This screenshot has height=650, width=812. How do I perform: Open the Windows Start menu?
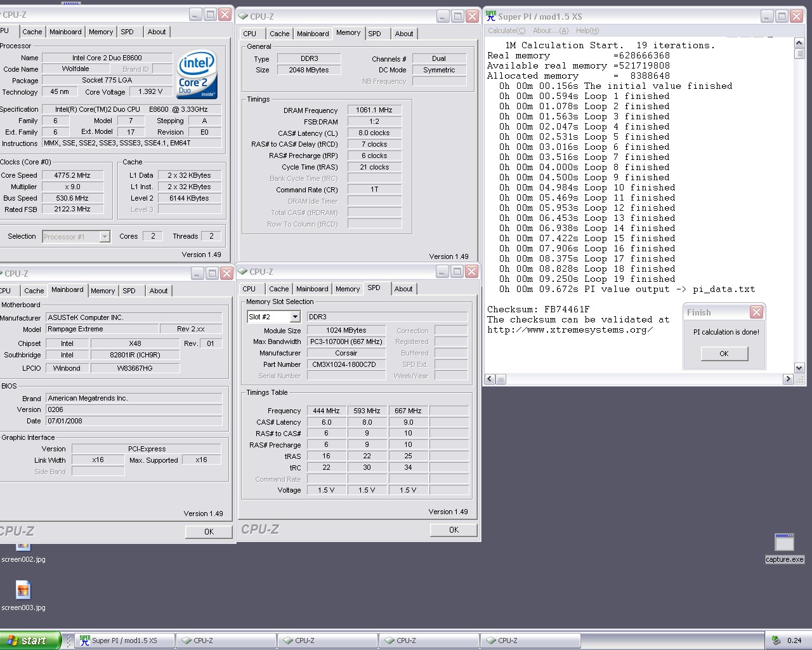point(30,640)
